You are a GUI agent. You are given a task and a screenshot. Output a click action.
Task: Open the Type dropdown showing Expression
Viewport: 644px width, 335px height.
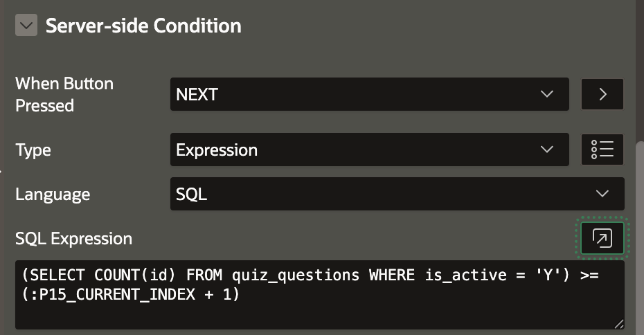(369, 150)
